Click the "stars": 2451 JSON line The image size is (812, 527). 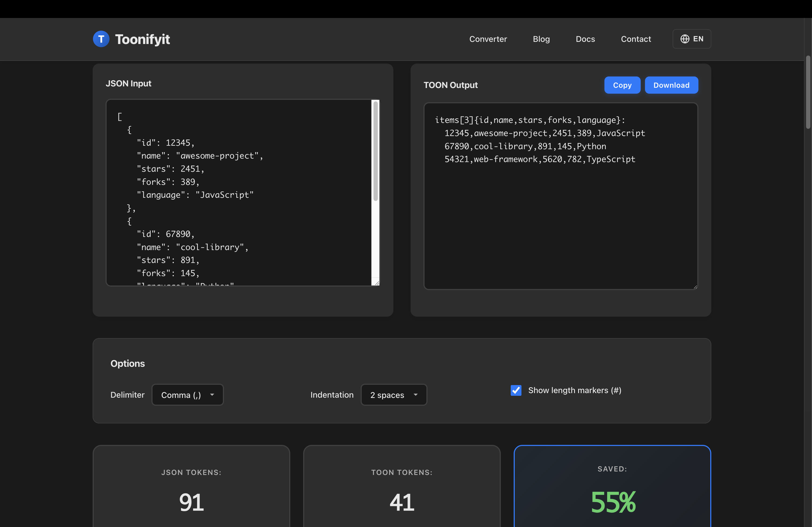(170, 169)
